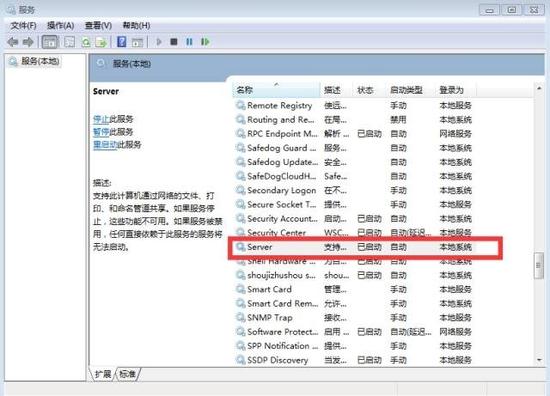The image size is (550, 396).
Task: Click the 停止 link to stop service
Action: 101,119
